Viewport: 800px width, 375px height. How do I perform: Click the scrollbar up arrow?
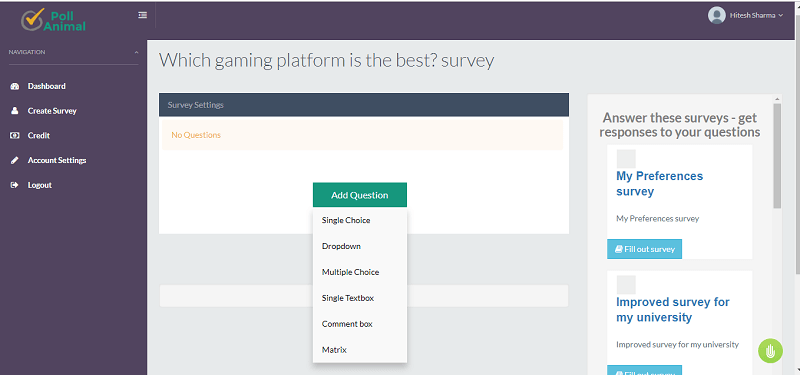[x=777, y=98]
